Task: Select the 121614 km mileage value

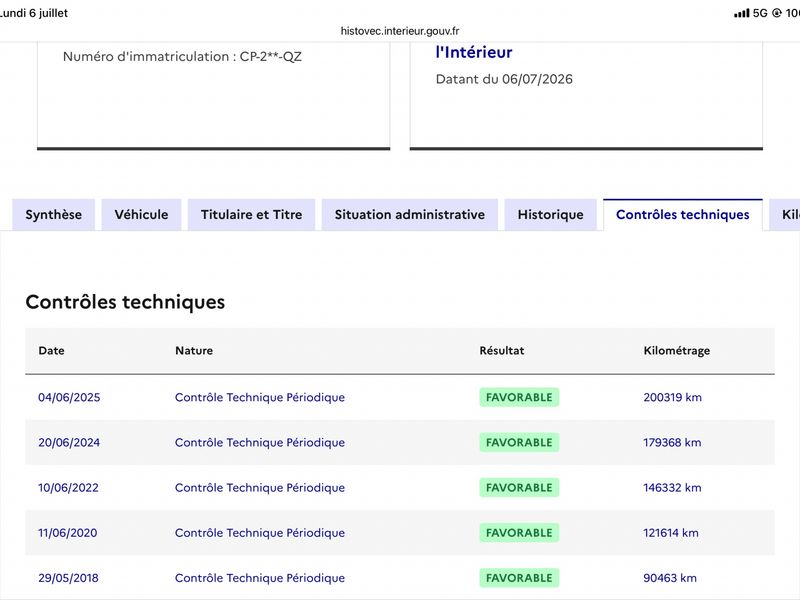Action: [x=670, y=533]
